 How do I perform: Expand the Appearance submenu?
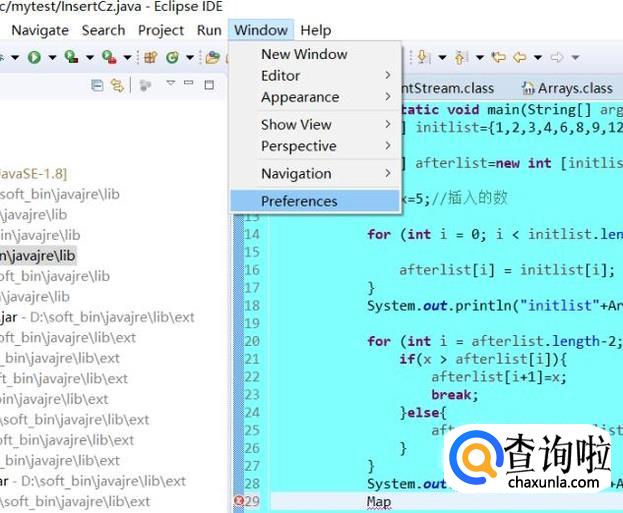[315, 97]
